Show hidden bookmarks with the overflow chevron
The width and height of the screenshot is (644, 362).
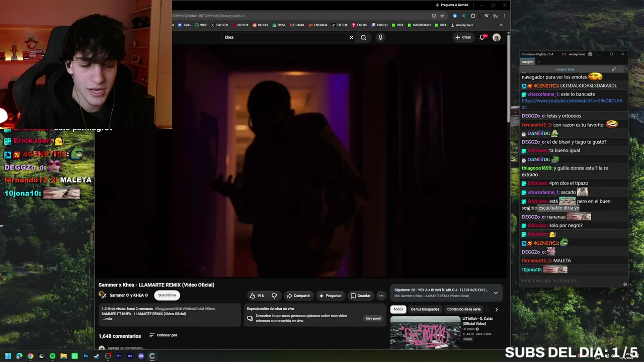(x=501, y=25)
